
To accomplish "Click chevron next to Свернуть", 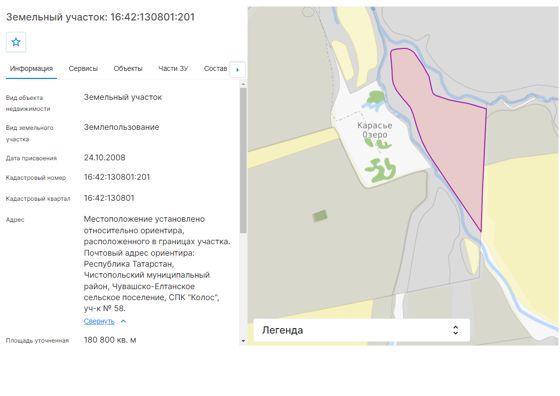I will (x=123, y=321).
